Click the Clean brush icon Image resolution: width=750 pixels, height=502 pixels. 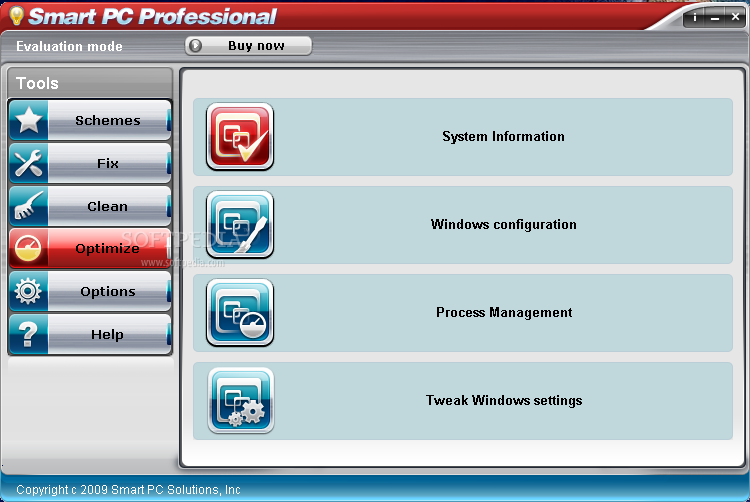pos(29,206)
